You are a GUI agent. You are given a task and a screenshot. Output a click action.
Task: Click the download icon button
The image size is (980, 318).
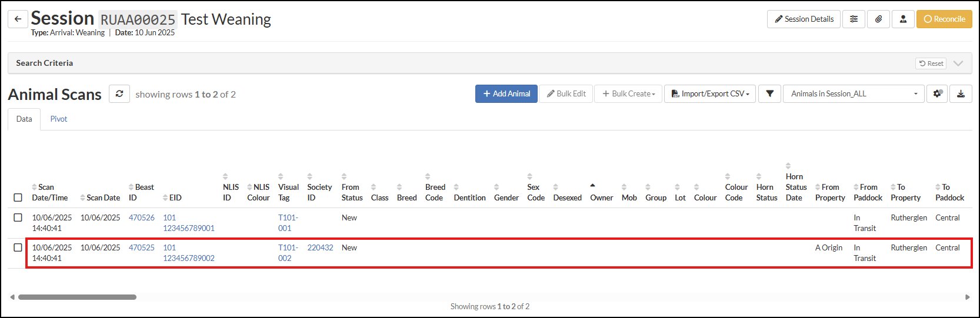click(x=961, y=94)
